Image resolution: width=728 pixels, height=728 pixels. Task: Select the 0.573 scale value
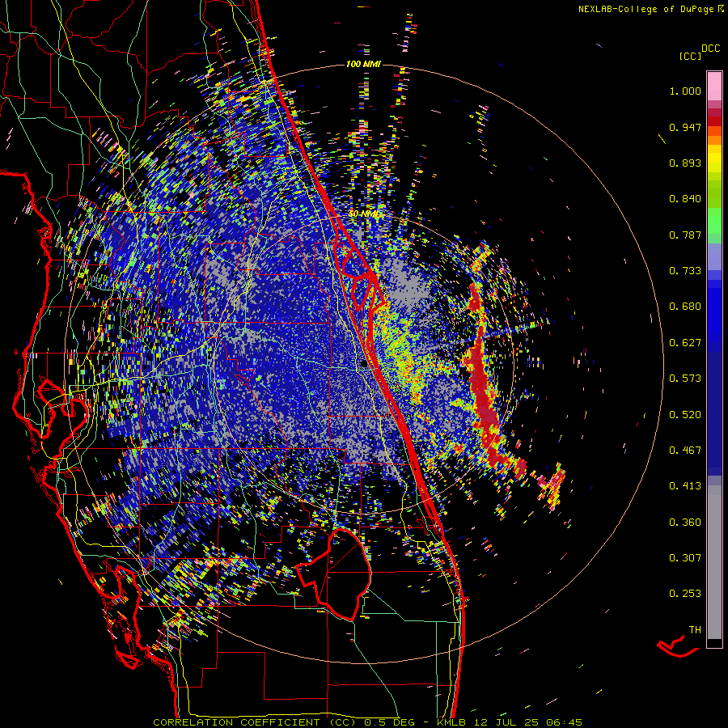coord(685,379)
